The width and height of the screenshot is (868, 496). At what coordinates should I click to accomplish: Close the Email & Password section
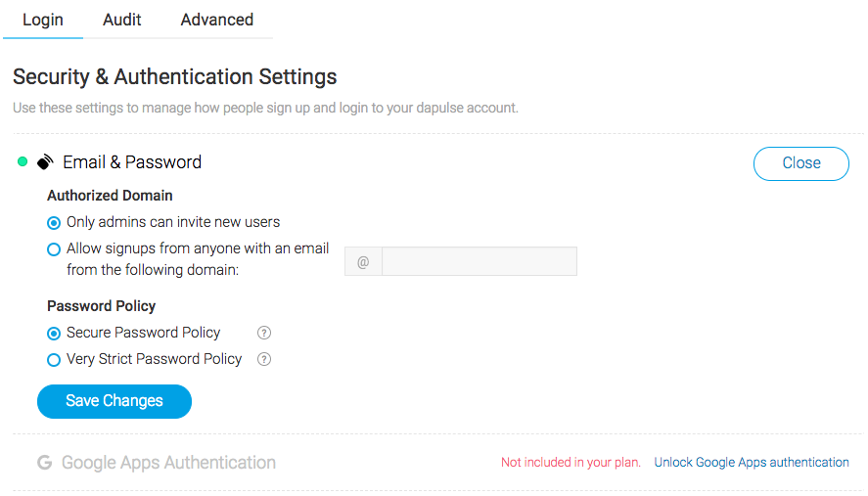click(x=801, y=163)
